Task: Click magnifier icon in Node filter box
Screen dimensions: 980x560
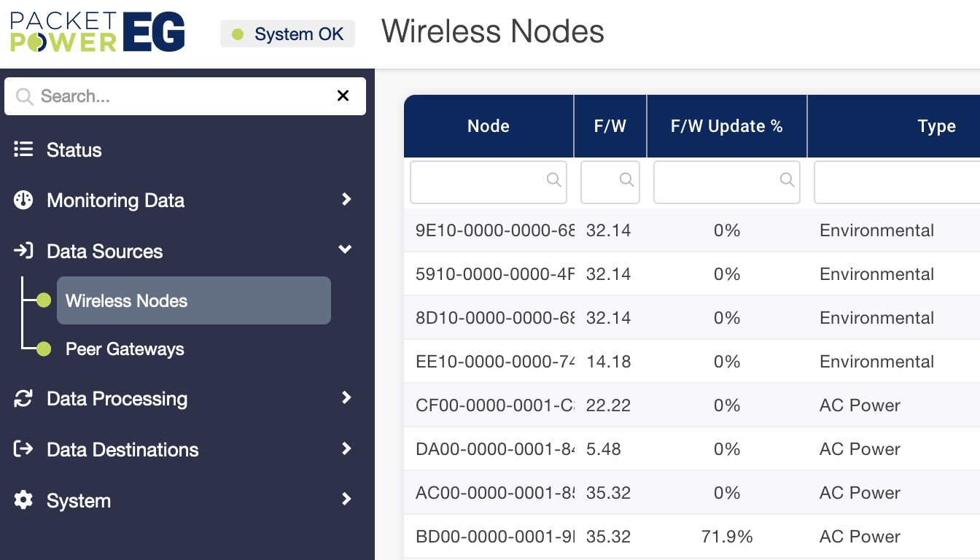Action: (x=553, y=179)
